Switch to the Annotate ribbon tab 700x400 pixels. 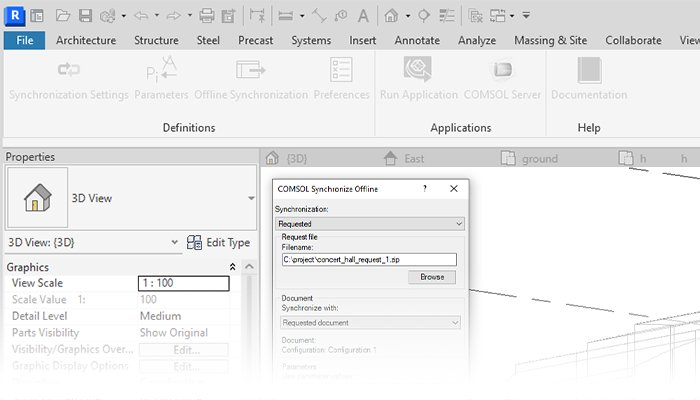(x=417, y=40)
